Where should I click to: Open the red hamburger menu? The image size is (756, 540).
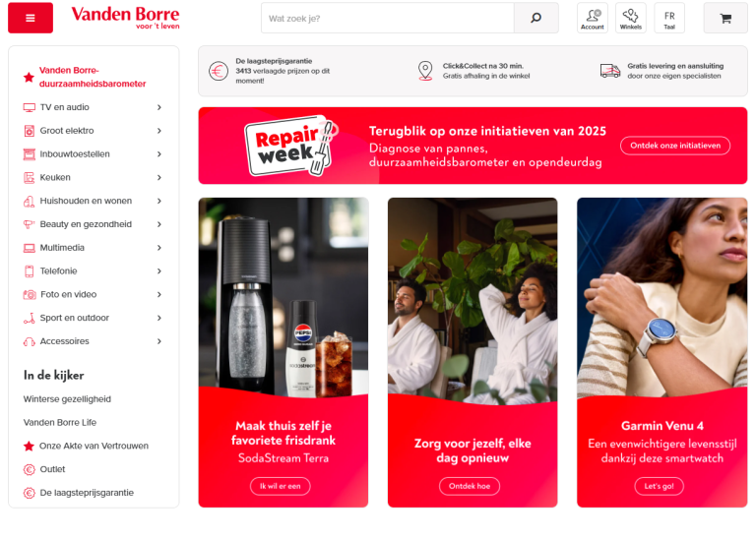[x=30, y=18]
